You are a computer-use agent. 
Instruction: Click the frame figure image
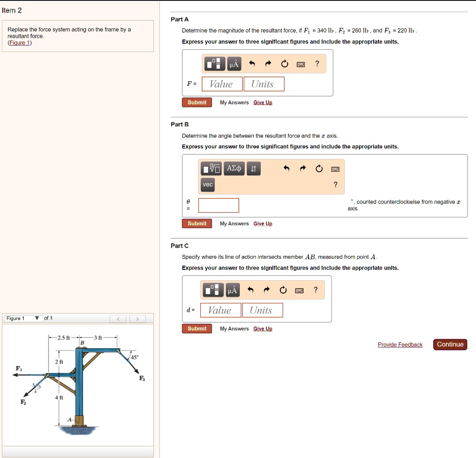[x=78, y=385]
